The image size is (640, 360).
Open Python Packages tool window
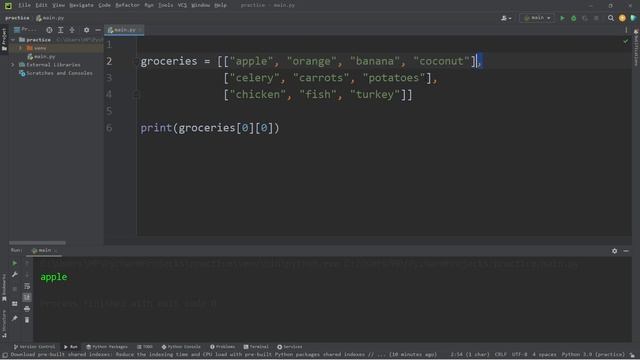[x=107, y=347]
